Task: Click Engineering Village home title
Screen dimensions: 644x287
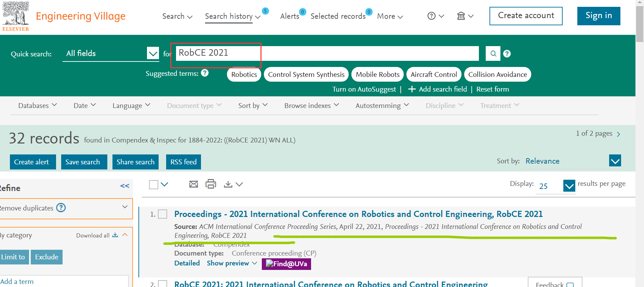Action: pyautogui.click(x=81, y=16)
